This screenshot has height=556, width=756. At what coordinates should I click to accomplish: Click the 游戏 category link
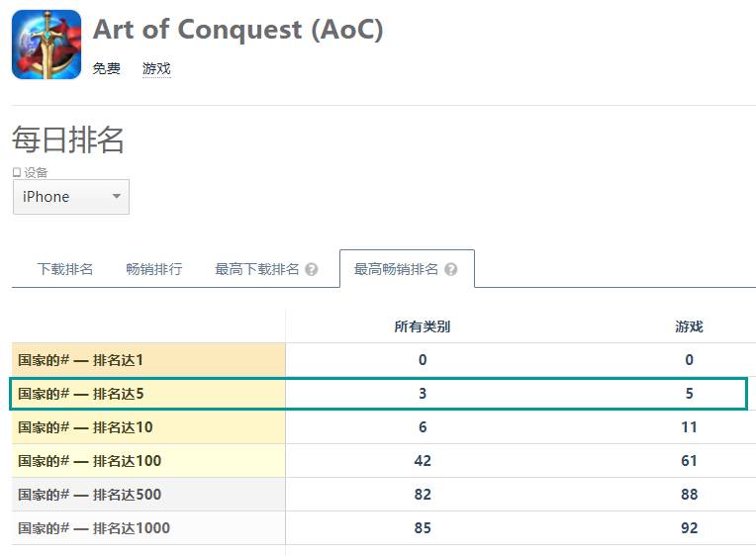click(156, 68)
